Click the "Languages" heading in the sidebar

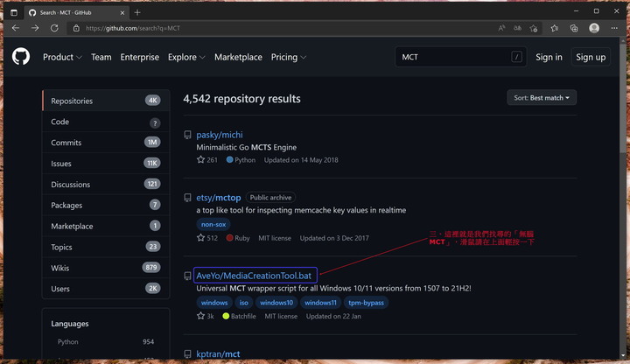click(70, 324)
